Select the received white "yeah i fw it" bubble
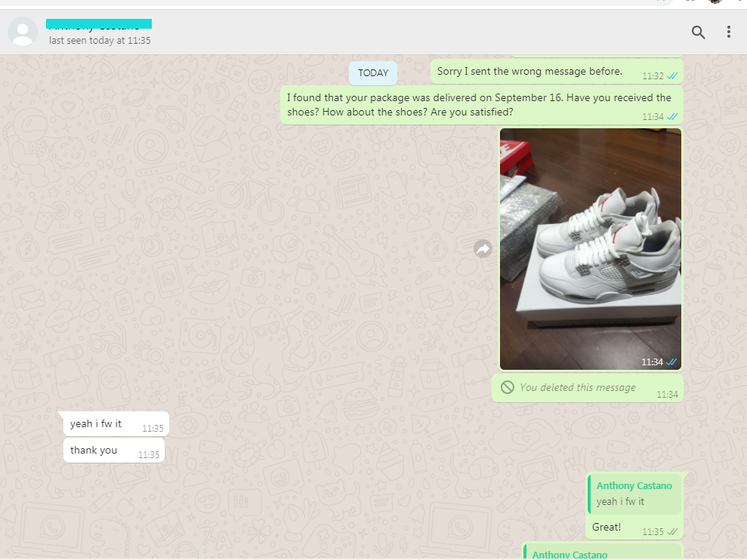The image size is (747, 560). click(96, 424)
